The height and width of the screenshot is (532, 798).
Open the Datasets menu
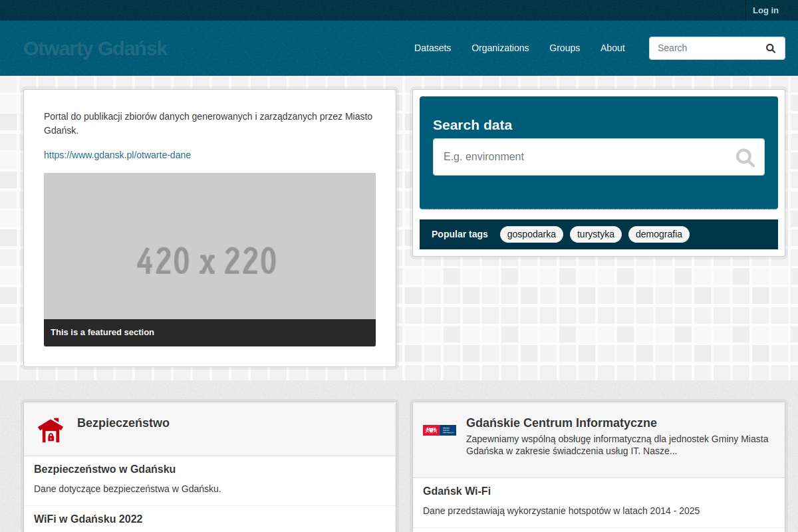coord(432,48)
